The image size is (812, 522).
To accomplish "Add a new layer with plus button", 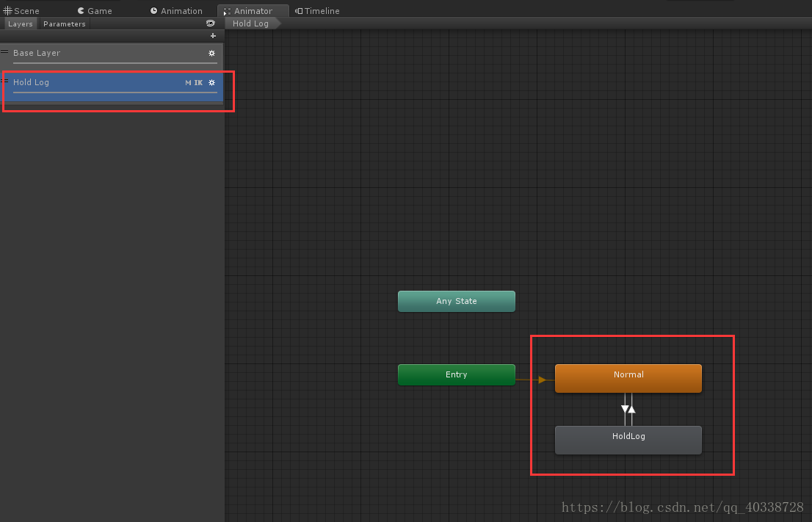I will tap(213, 36).
